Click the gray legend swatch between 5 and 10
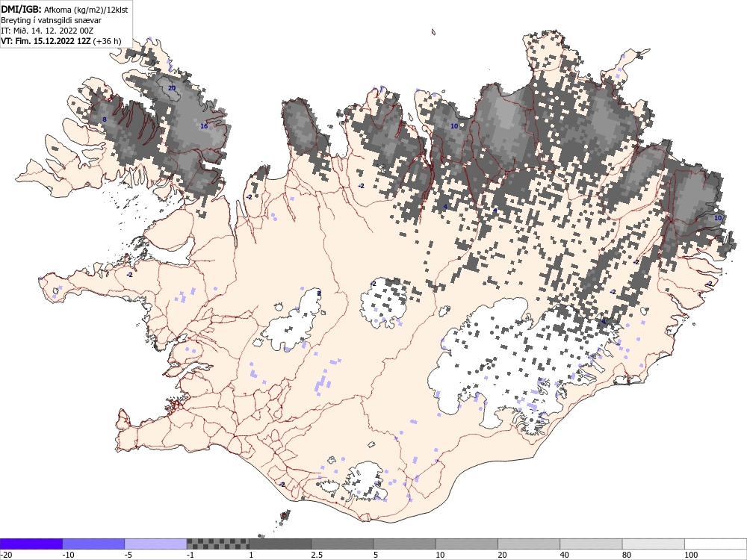747x560 pixels. [x=404, y=544]
